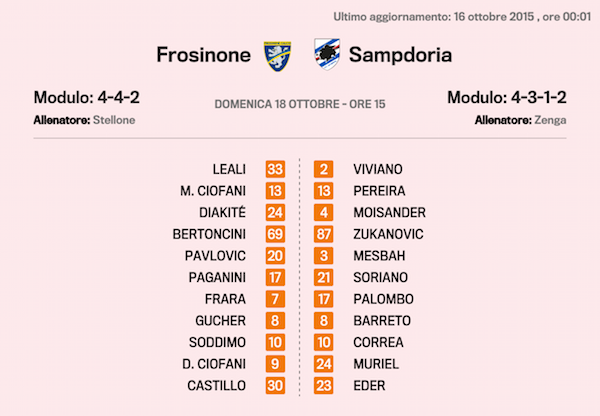Select player name Moisander
This screenshot has height=416, width=600.
click(390, 212)
